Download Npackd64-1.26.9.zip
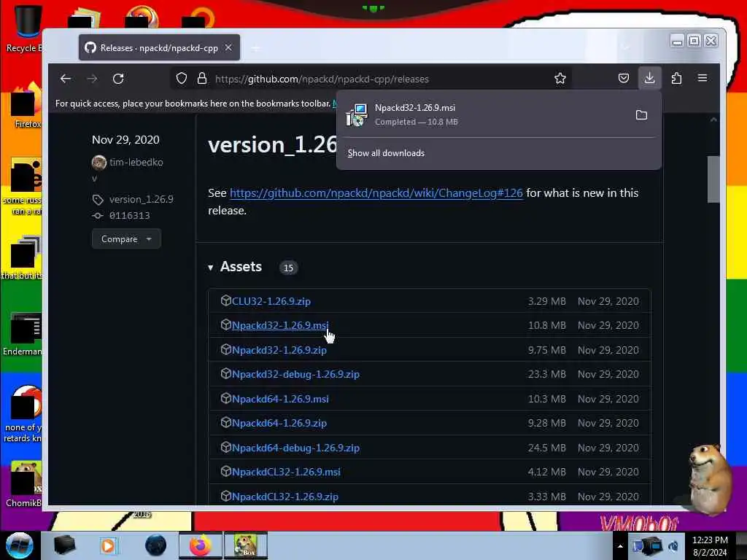 (x=279, y=423)
